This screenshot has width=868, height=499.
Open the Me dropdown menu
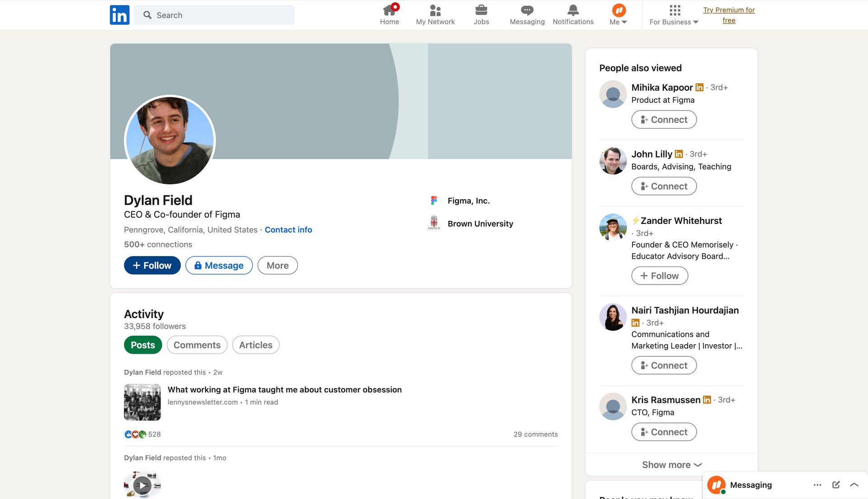click(618, 15)
